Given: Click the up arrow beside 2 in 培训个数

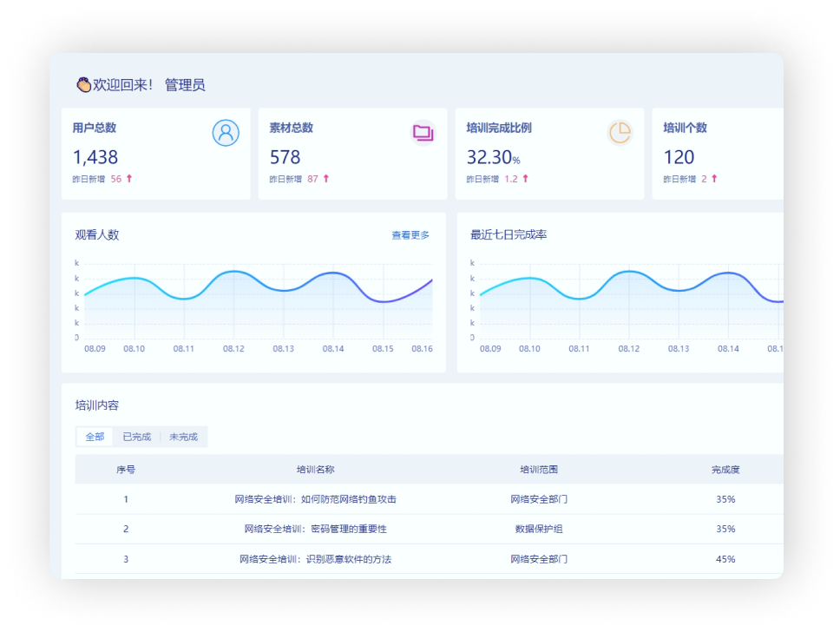Looking at the screenshot, I should pos(714,179).
